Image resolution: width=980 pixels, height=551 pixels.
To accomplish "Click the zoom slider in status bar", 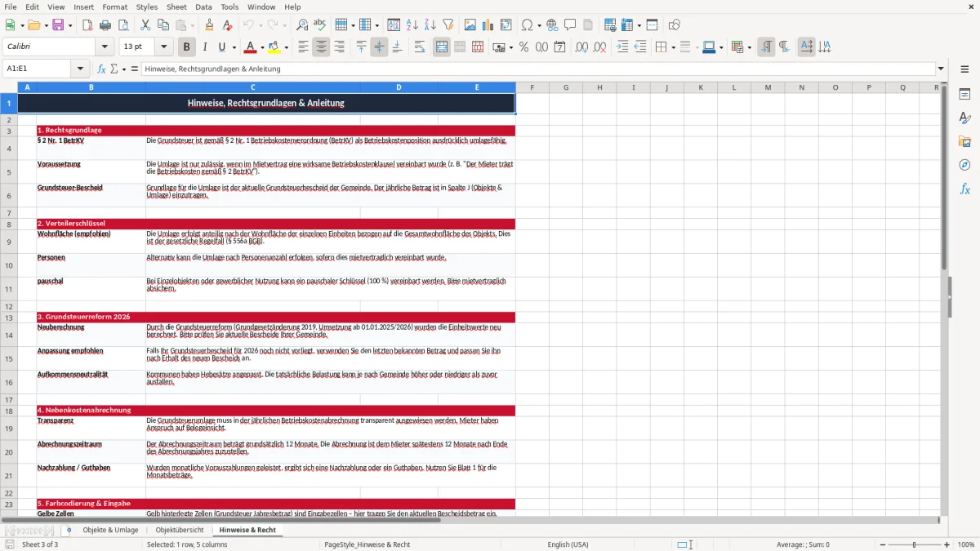I will (914, 544).
